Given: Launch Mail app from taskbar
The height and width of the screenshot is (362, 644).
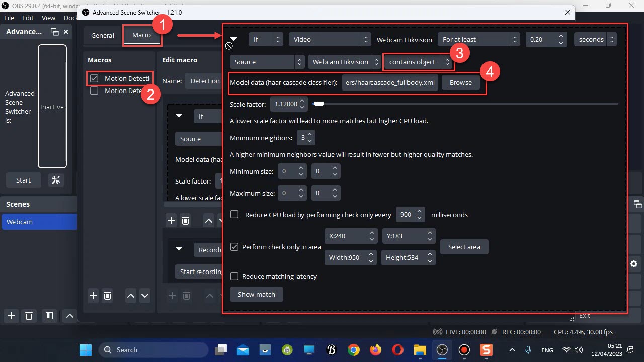Looking at the screenshot, I should point(243,350).
